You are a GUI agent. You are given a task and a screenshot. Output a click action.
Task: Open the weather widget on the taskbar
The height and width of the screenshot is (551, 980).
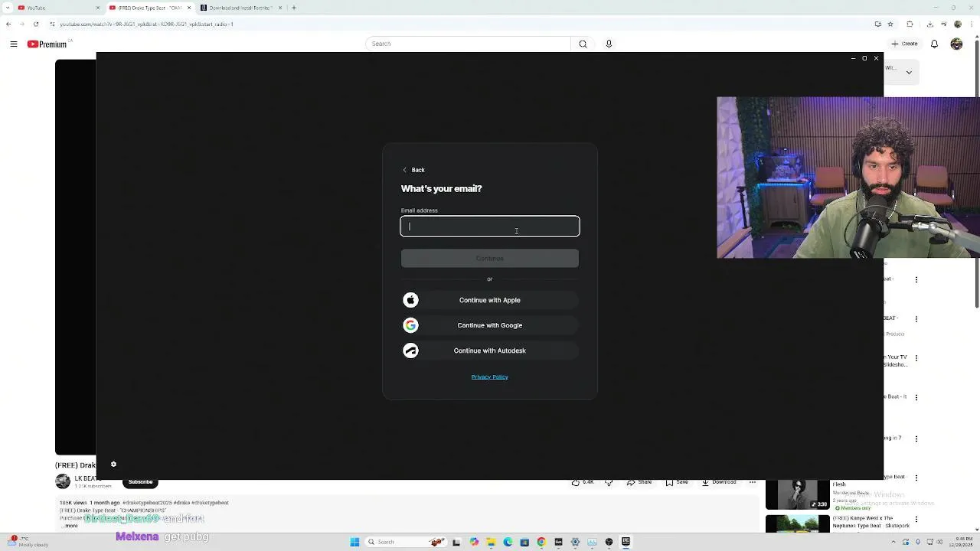pyautogui.click(x=27, y=542)
